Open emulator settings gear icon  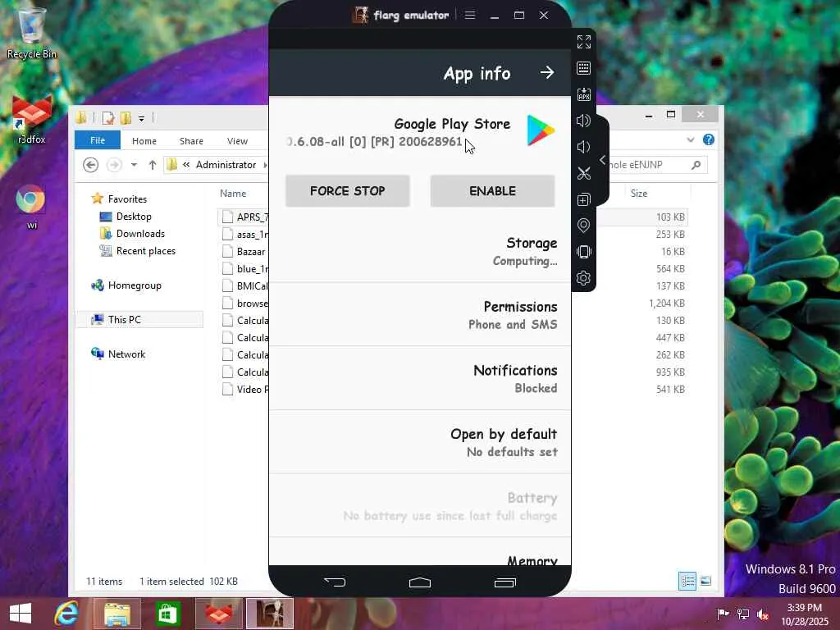click(x=583, y=278)
